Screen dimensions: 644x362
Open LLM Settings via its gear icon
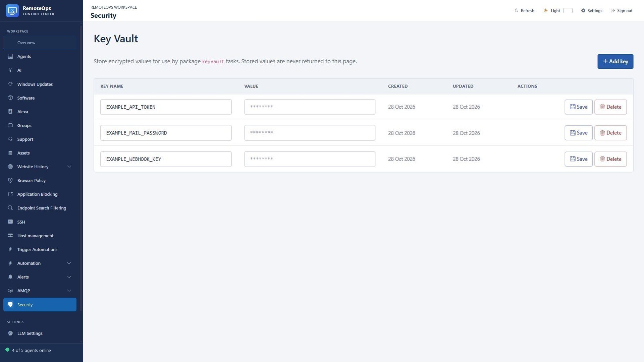click(10, 333)
